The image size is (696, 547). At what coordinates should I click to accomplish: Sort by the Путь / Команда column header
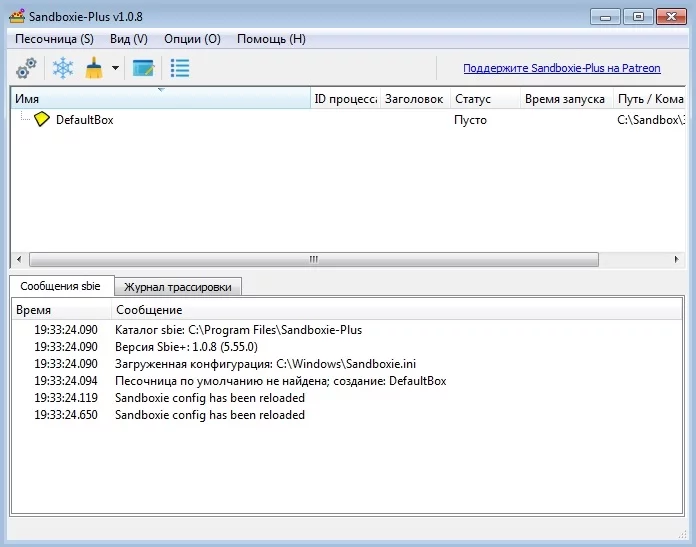(x=649, y=98)
